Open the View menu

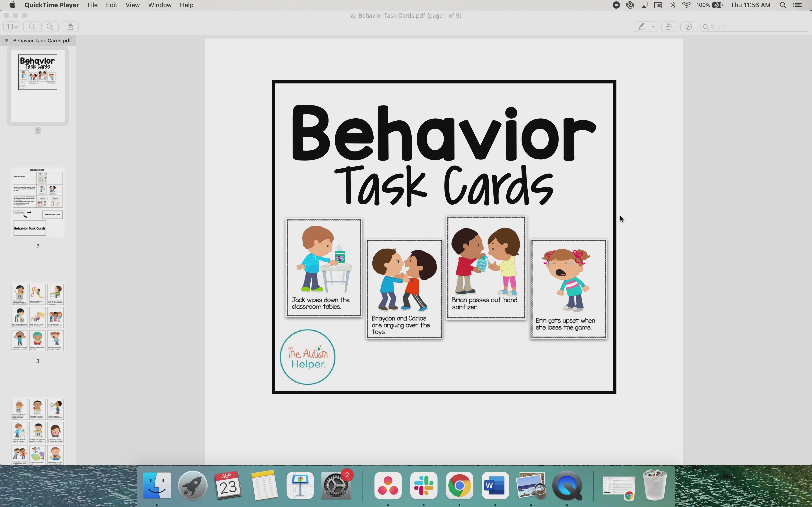click(x=132, y=5)
